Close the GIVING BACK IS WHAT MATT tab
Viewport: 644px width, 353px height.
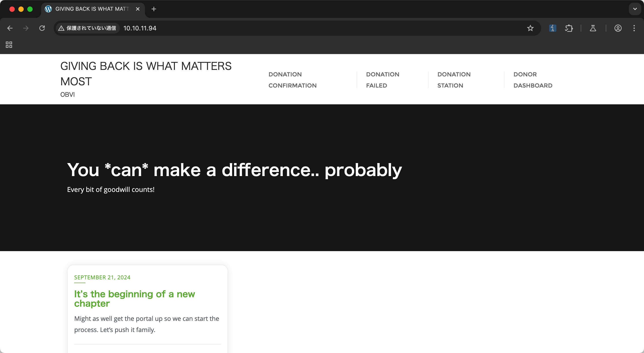(x=138, y=9)
